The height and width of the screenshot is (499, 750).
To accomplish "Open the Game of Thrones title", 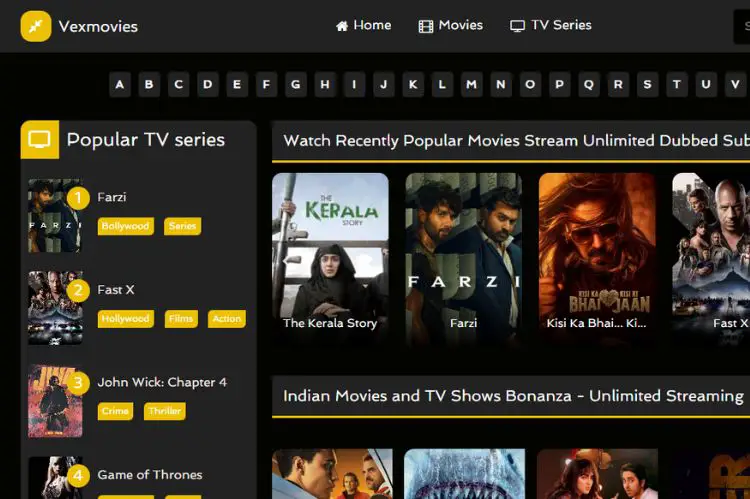I will pyautogui.click(x=150, y=475).
